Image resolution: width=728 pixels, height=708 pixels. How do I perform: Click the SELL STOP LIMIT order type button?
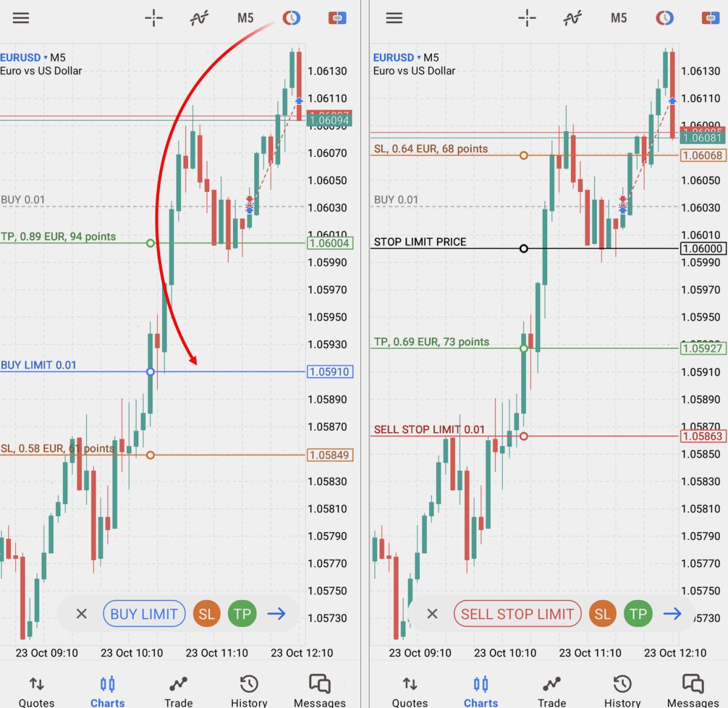(517, 614)
